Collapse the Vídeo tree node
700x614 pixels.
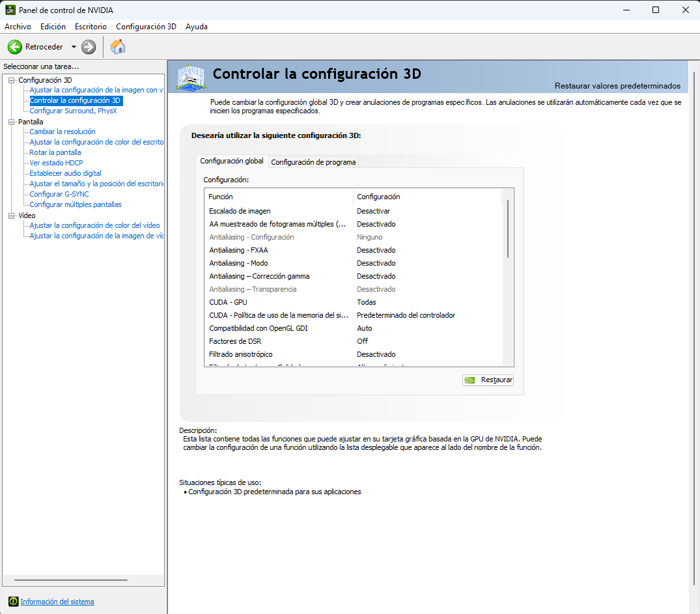point(12,216)
